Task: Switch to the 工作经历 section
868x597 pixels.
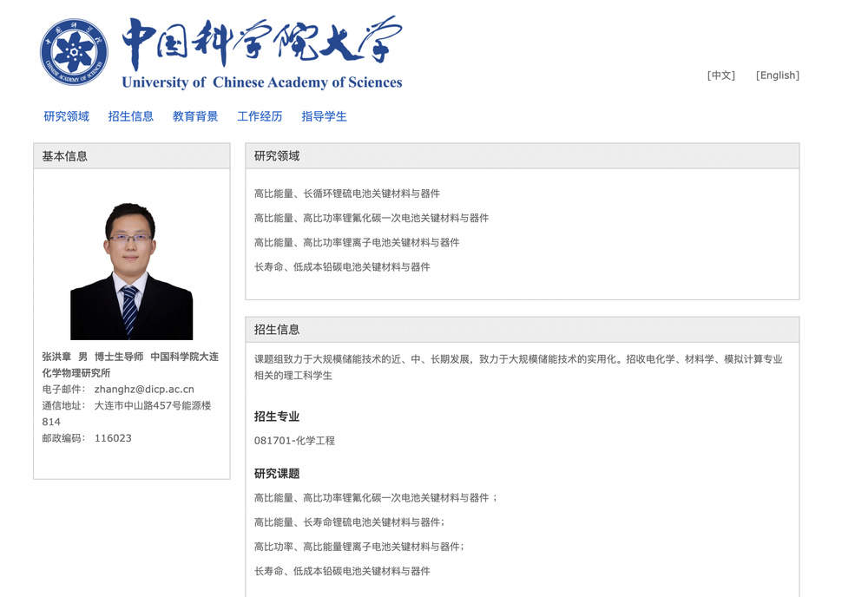Action: [258, 115]
